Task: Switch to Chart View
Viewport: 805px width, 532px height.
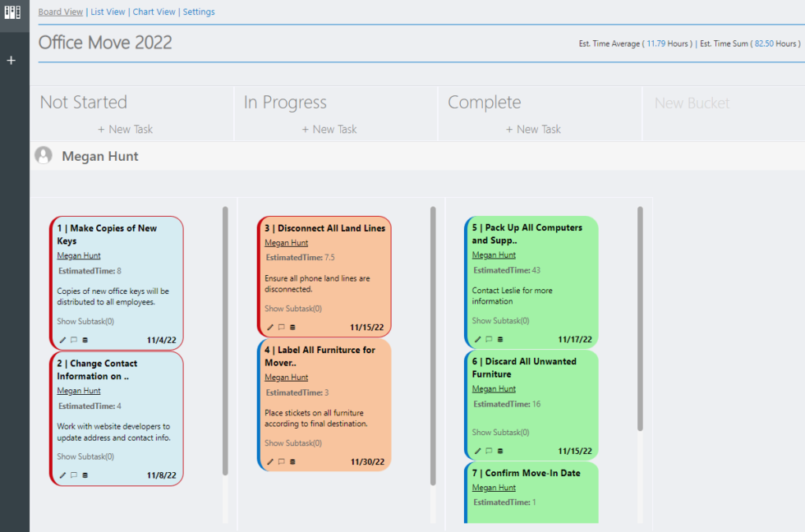Action: (x=154, y=11)
